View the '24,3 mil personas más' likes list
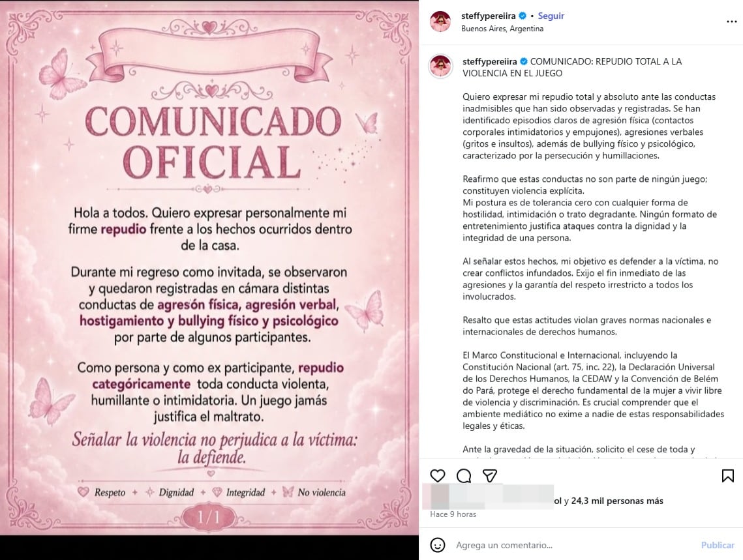The height and width of the screenshot is (560, 743). pyautogui.click(x=617, y=501)
